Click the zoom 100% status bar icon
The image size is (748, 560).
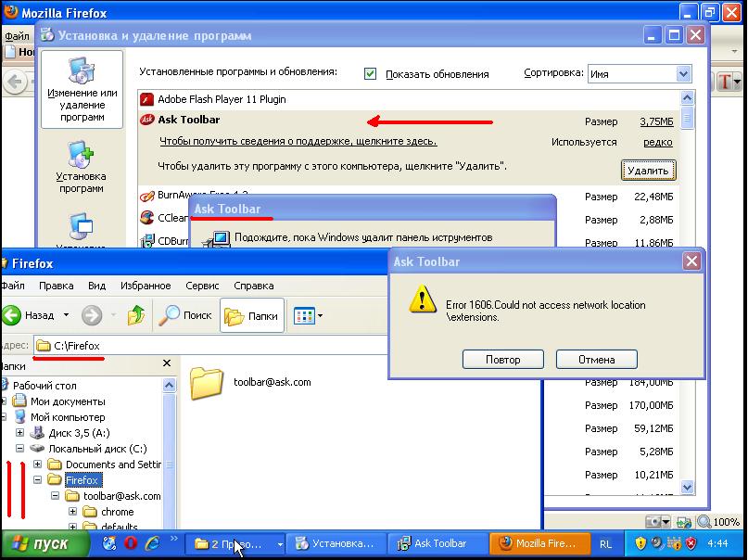click(704, 522)
